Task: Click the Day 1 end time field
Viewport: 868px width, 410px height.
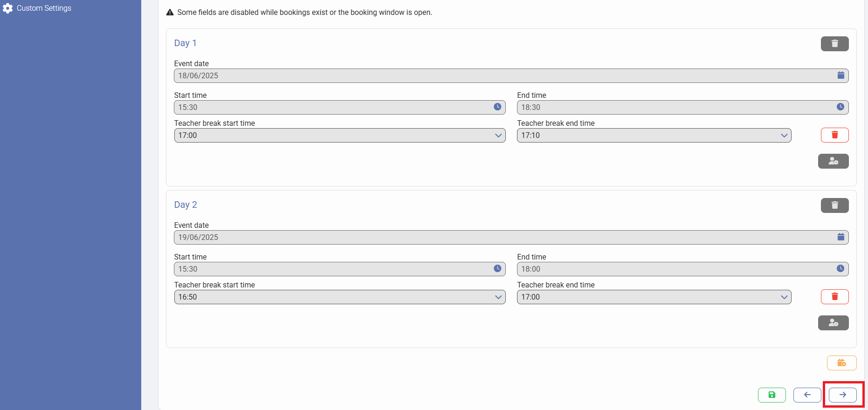Action: click(x=676, y=108)
